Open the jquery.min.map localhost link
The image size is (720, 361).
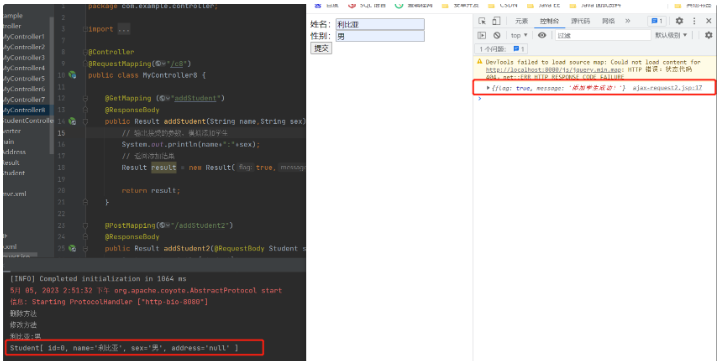553,70
